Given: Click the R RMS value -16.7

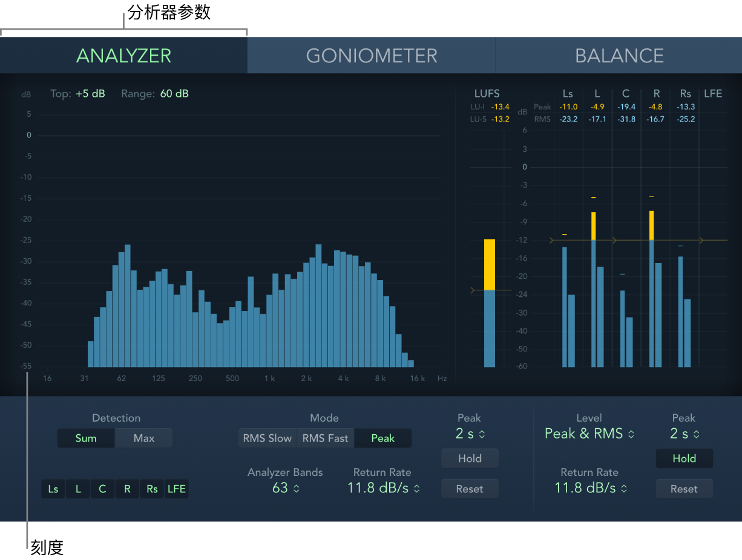Looking at the screenshot, I should (x=656, y=119).
